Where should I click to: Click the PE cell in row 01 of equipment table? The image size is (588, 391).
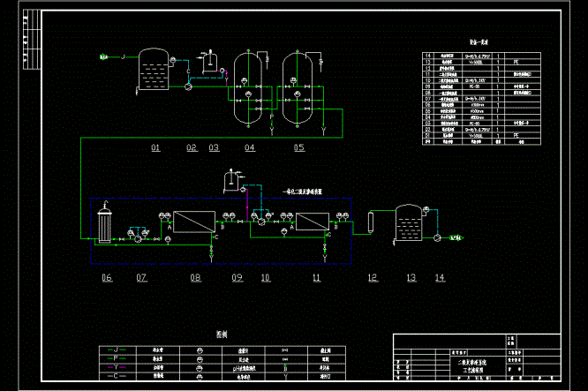516,135
